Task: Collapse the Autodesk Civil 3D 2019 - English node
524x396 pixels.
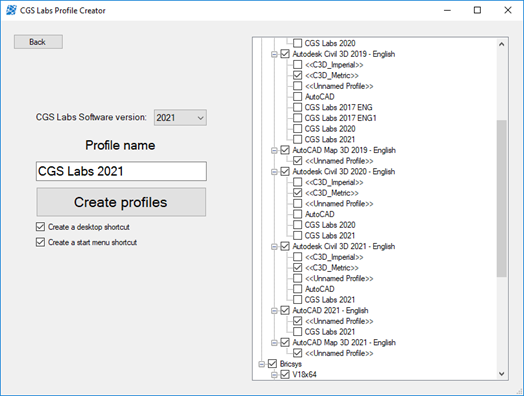Action: [274, 54]
